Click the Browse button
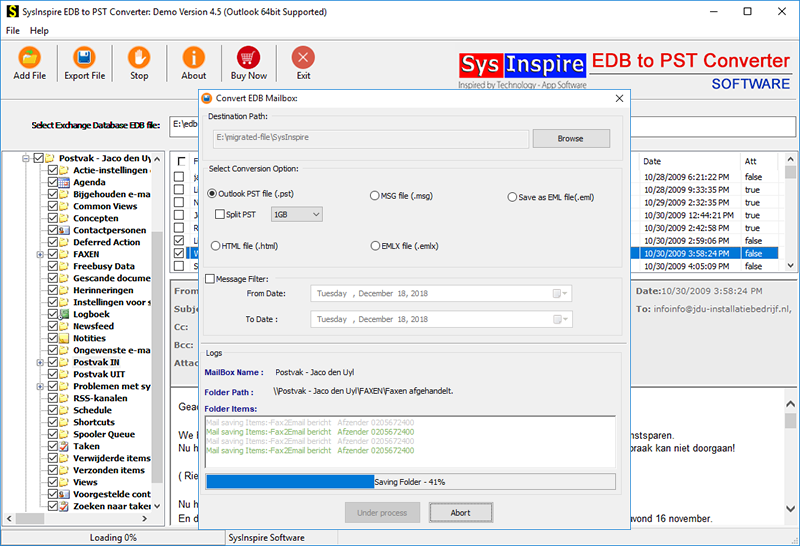 coord(570,138)
